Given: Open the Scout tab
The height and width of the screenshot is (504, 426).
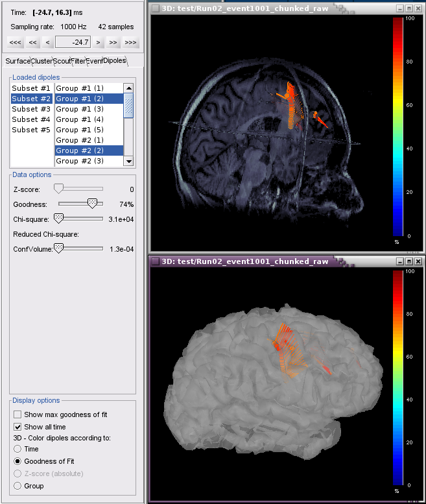Looking at the screenshot, I should point(62,61).
